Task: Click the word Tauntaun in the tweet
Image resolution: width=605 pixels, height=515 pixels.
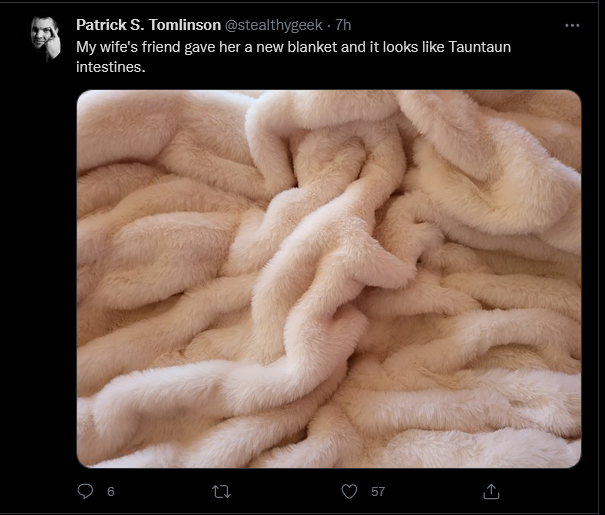Action: [480, 47]
